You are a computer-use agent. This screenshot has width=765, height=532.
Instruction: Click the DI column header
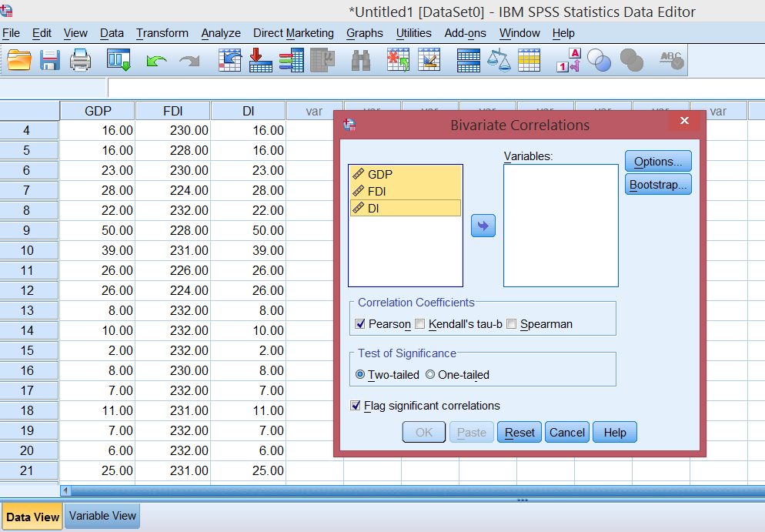click(248, 111)
